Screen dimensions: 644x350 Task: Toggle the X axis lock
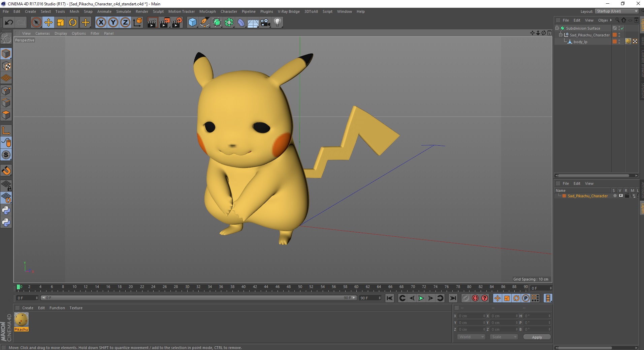[x=101, y=23]
